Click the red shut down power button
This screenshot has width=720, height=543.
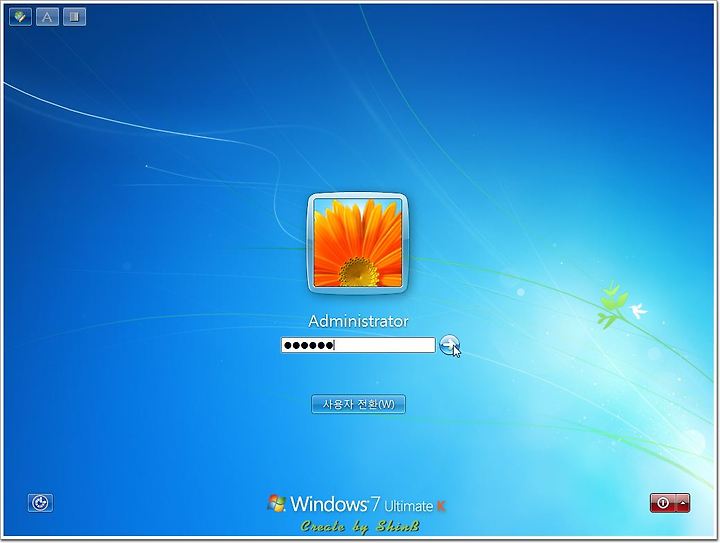[x=663, y=503]
